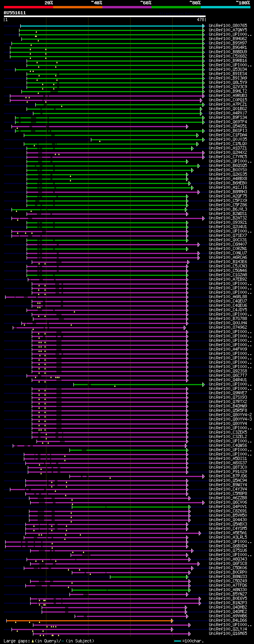Click the UniRef100_B9G4R1 entry
The height and width of the screenshot is (644, 254).
click(x=228, y=47)
